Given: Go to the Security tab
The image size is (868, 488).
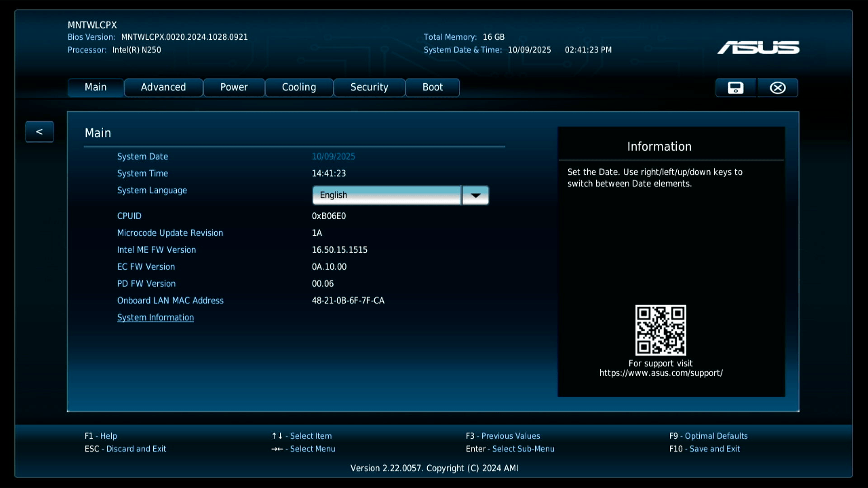Looking at the screenshot, I should (369, 87).
